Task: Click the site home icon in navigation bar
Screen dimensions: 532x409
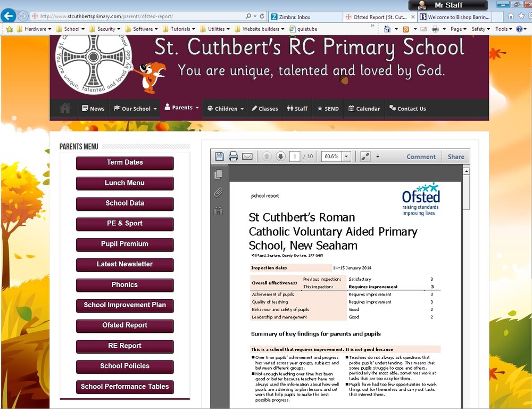Action: coord(65,108)
